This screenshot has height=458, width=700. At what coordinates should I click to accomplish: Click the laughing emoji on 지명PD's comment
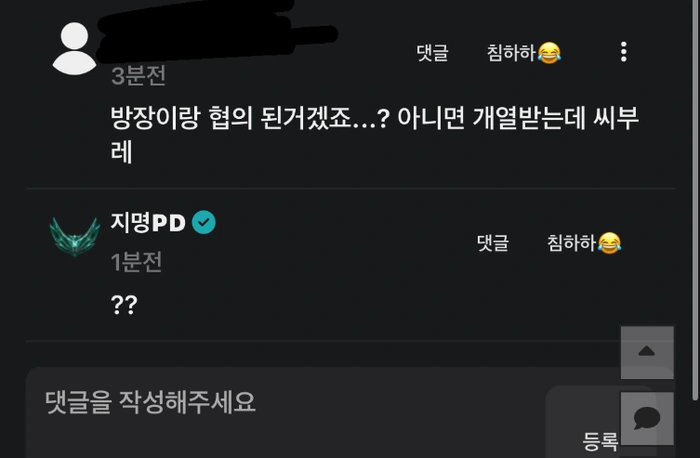[x=609, y=243]
